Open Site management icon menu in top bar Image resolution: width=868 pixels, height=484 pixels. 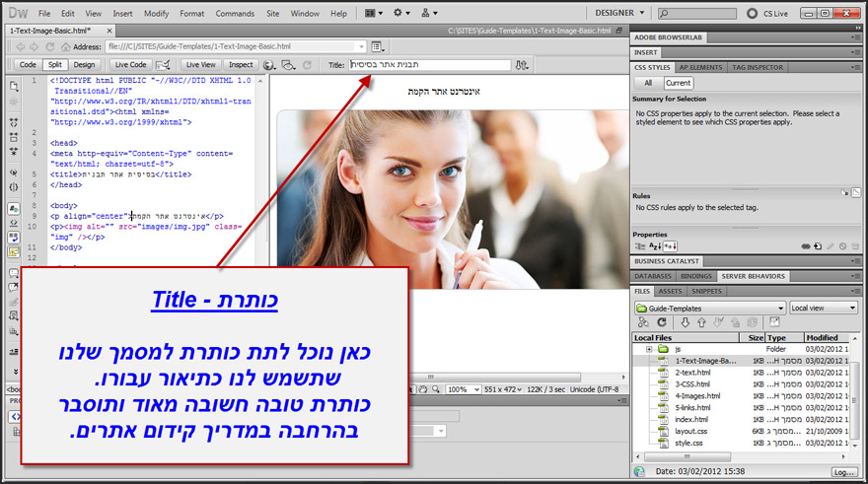(x=429, y=13)
